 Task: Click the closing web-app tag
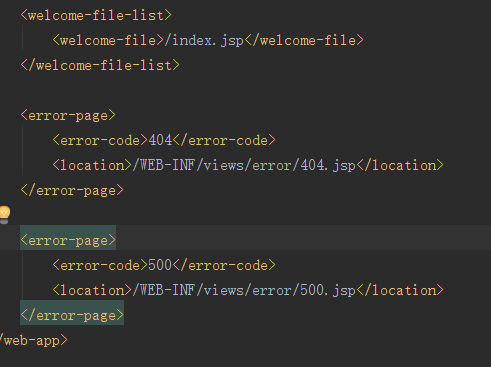click(x=34, y=340)
